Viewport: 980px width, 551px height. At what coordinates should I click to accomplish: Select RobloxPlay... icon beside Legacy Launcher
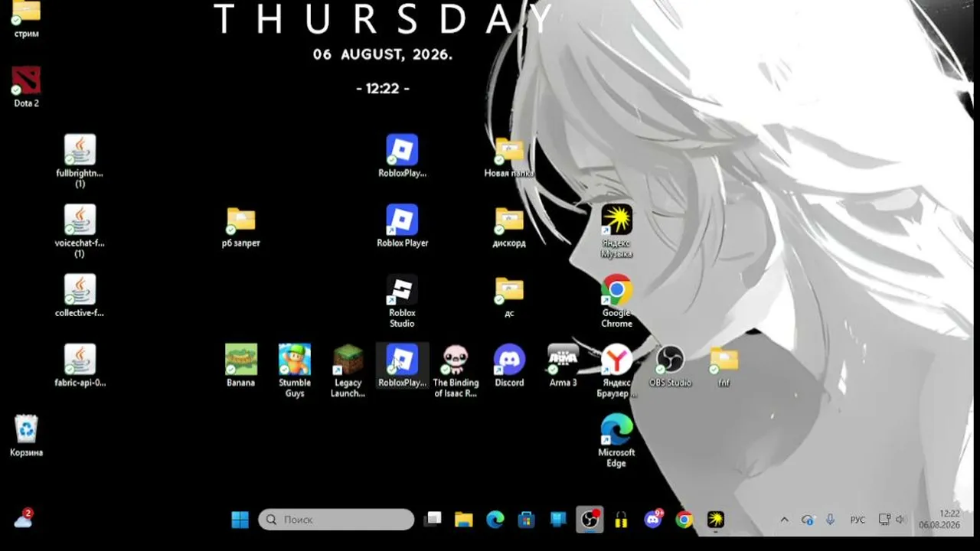[402, 365]
